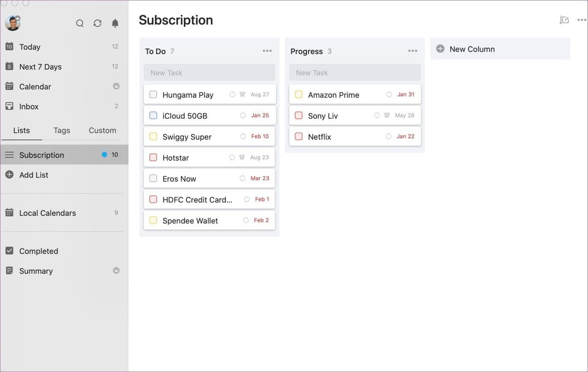Viewport: 588px width, 372px height.
Task: Open the Progress column three-dot menu
Action: click(x=413, y=51)
